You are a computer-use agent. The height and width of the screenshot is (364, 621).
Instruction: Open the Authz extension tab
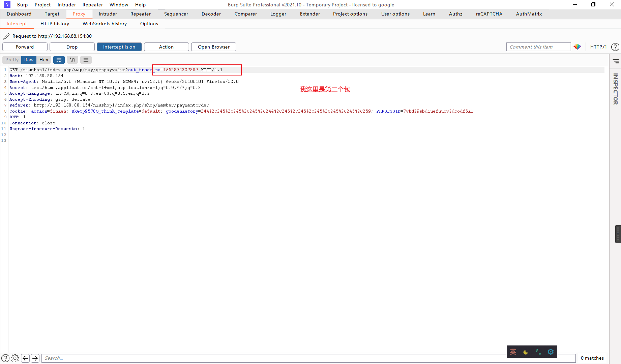click(455, 14)
